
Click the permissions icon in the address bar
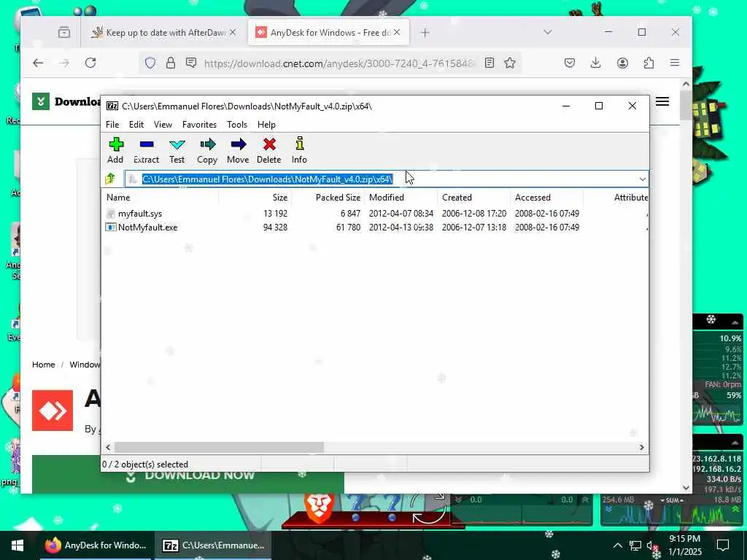[x=191, y=63]
